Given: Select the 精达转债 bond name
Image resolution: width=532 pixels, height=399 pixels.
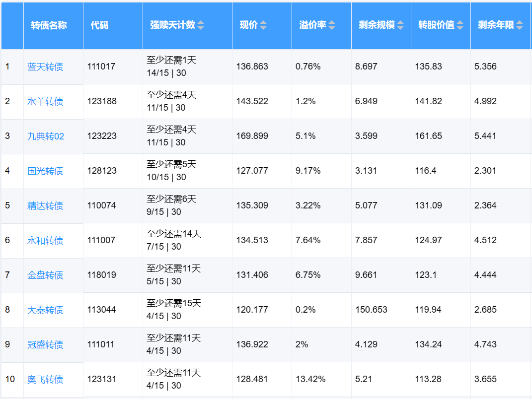Looking at the screenshot, I should tap(45, 205).
